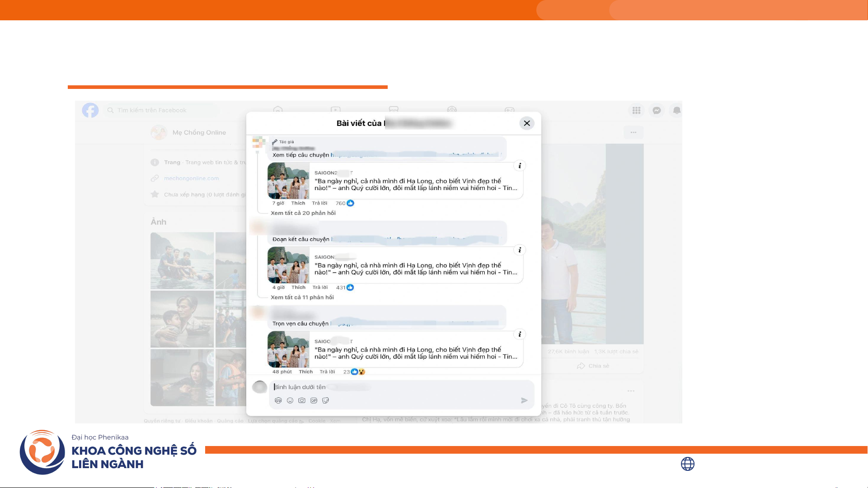
Task: Like the 7 giờ comment via Thích
Action: [298, 203]
